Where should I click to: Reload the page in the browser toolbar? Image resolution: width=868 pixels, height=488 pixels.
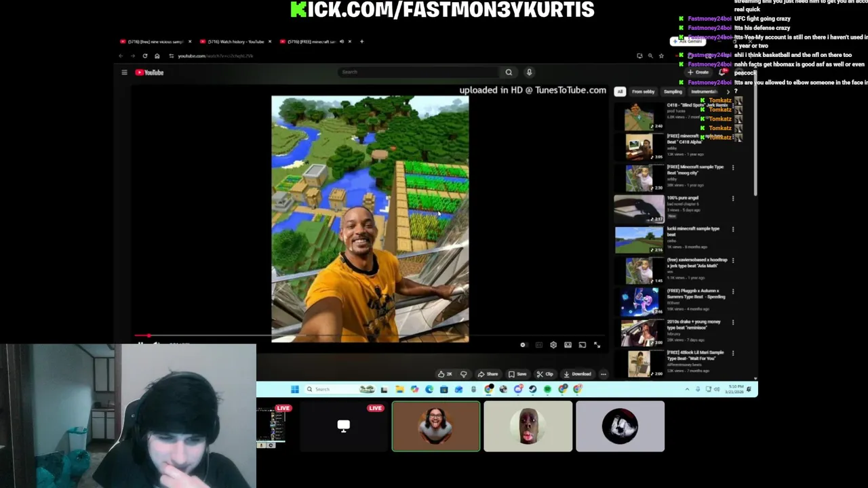coord(144,56)
